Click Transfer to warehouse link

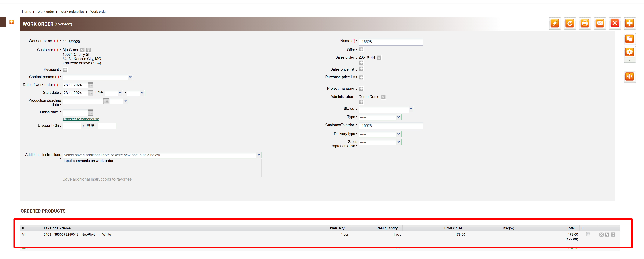(x=81, y=119)
